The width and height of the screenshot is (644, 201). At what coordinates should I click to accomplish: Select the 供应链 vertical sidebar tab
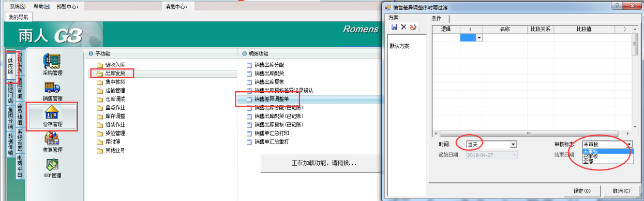click(x=11, y=66)
